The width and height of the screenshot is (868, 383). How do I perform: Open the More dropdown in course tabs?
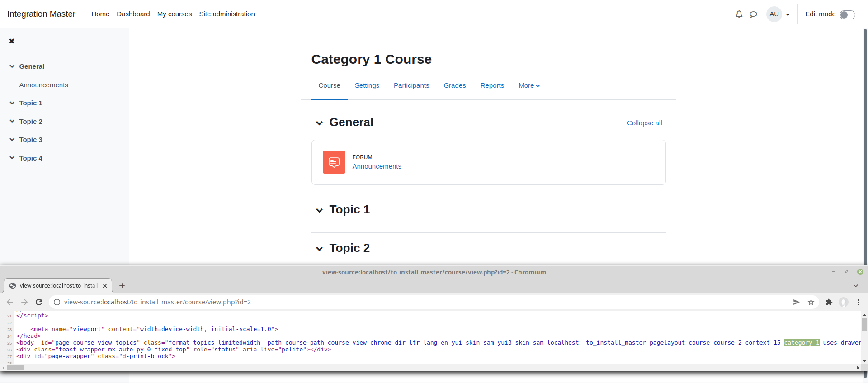pyautogui.click(x=529, y=85)
